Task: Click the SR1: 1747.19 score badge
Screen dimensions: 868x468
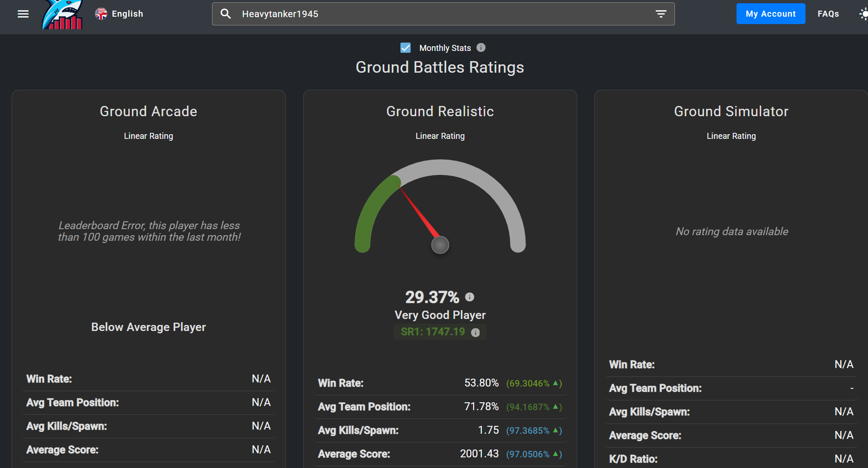Action: (x=432, y=332)
